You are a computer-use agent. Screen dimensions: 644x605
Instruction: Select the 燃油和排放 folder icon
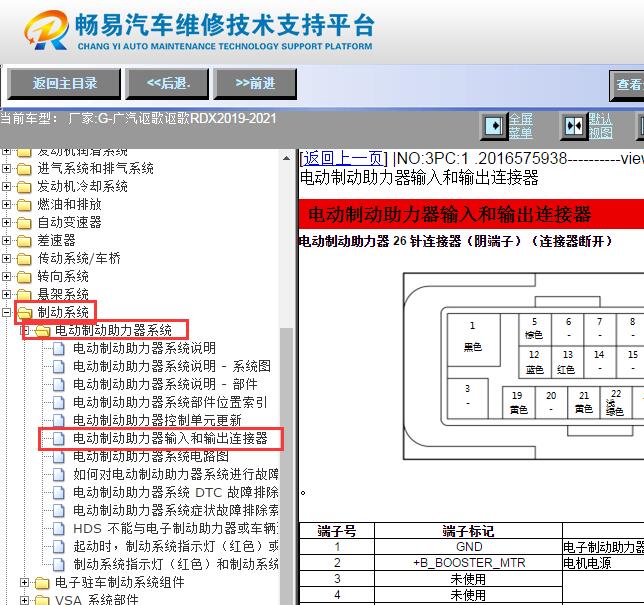tap(24, 205)
